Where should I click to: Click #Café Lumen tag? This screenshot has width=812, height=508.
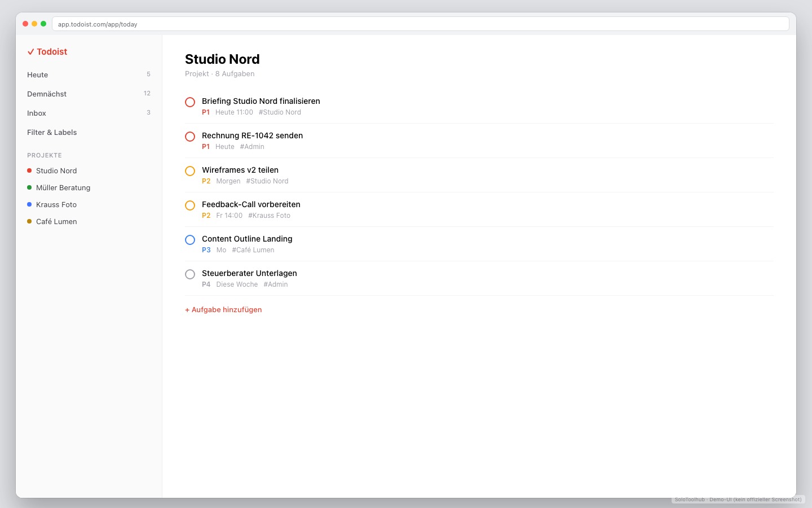253,250
